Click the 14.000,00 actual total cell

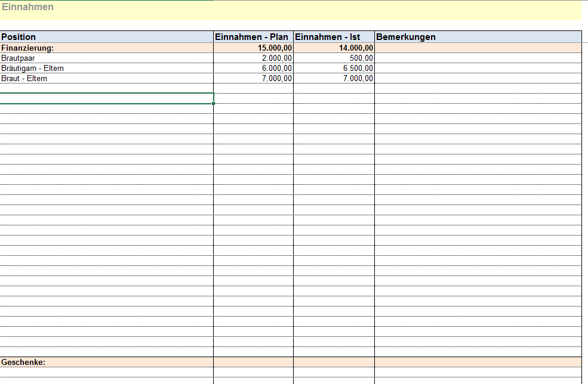coord(334,48)
